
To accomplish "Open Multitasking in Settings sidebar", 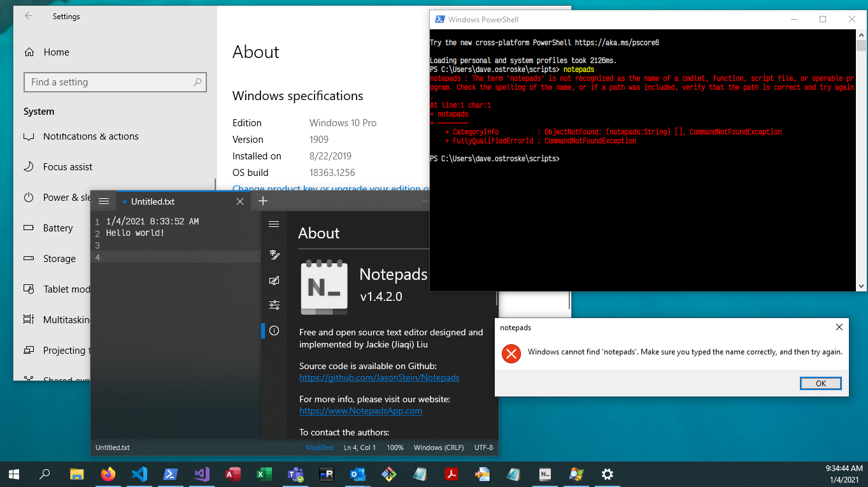I will click(x=57, y=320).
